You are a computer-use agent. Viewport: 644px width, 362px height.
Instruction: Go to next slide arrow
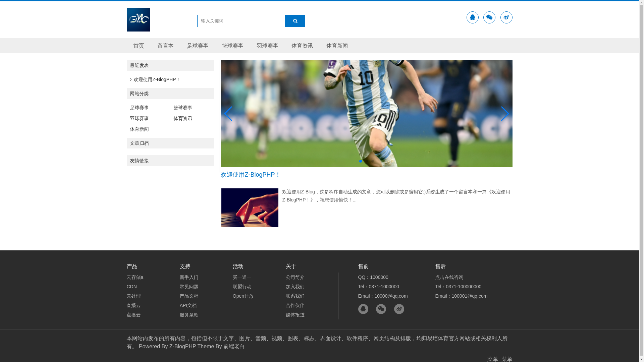505,114
